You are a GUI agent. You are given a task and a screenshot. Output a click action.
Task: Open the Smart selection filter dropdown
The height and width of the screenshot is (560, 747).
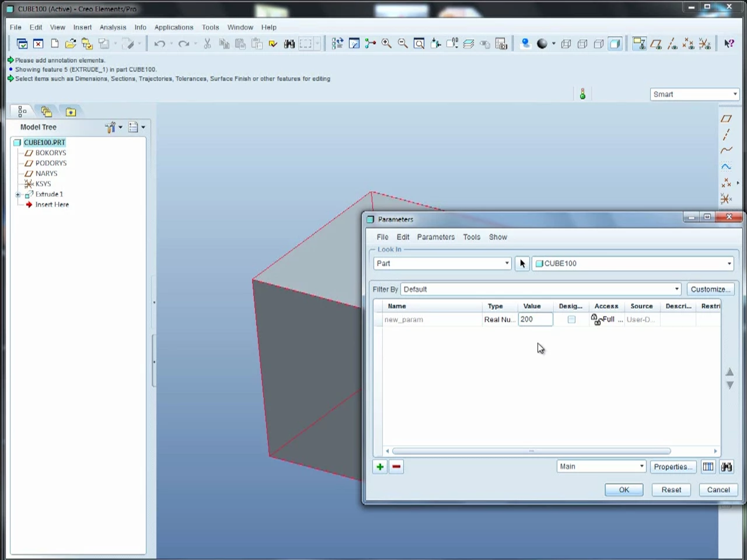(x=695, y=94)
